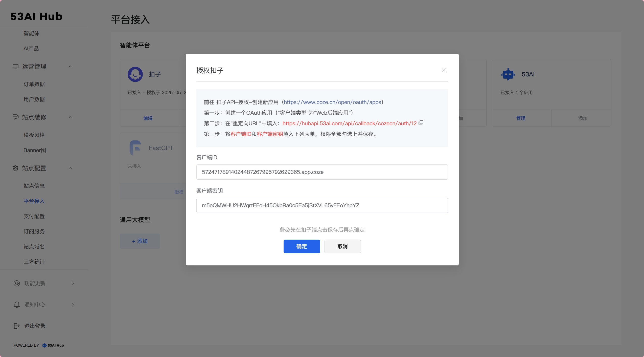Click the 53AI robot icon
The height and width of the screenshot is (357, 644).
click(508, 74)
